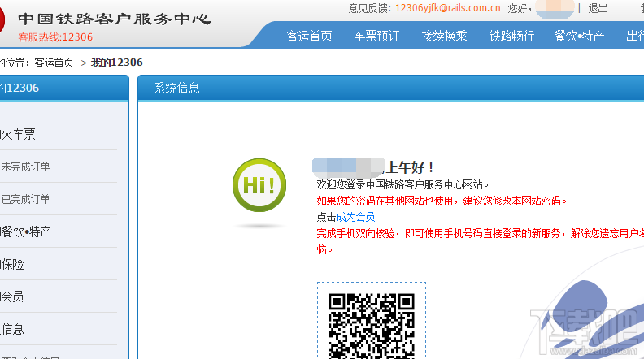Screen dimensions: 644x359
Task: Click the 成为会员 link
Action: 355,217
